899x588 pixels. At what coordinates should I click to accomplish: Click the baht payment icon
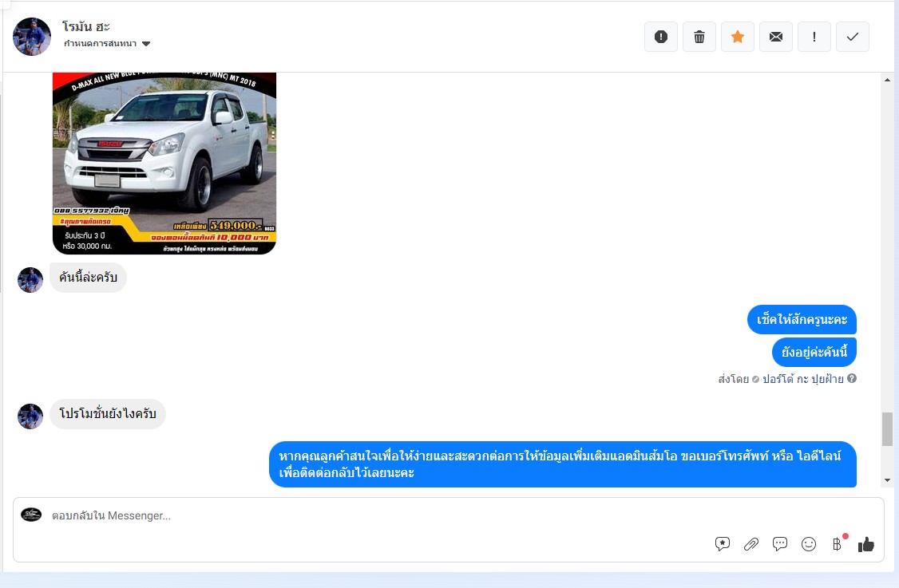point(838,543)
